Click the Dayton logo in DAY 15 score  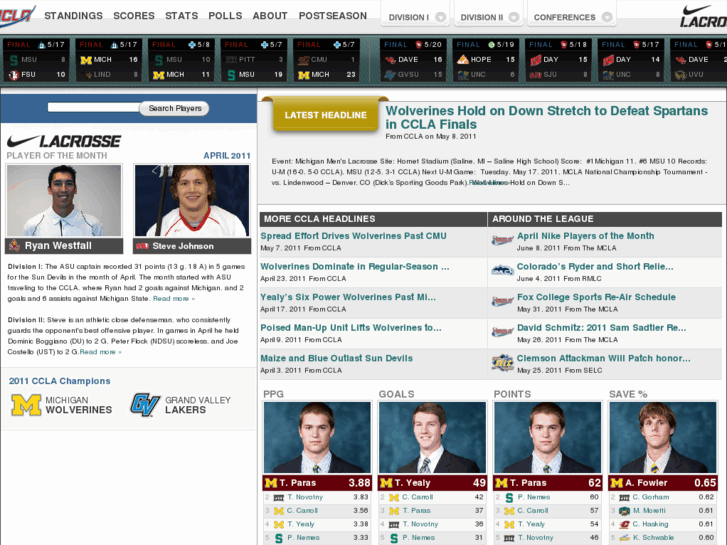[536, 60]
